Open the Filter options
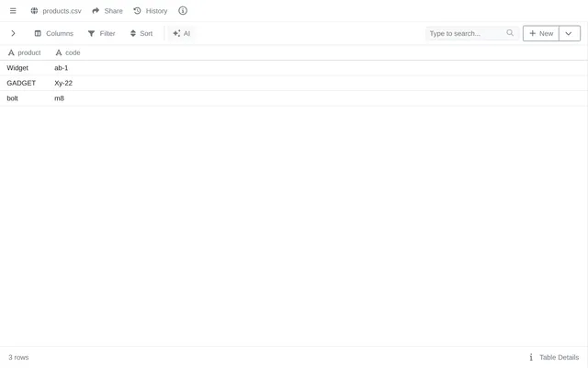 [101, 33]
